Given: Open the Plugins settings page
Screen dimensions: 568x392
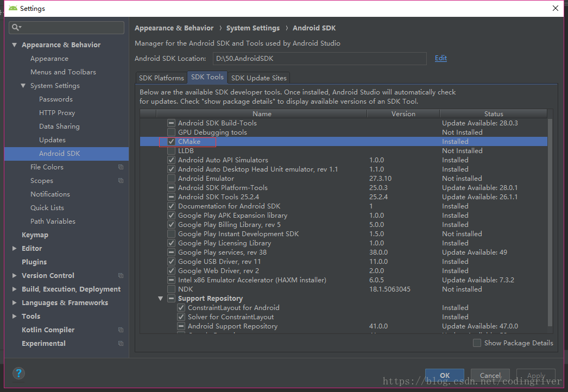Looking at the screenshot, I should coord(34,262).
